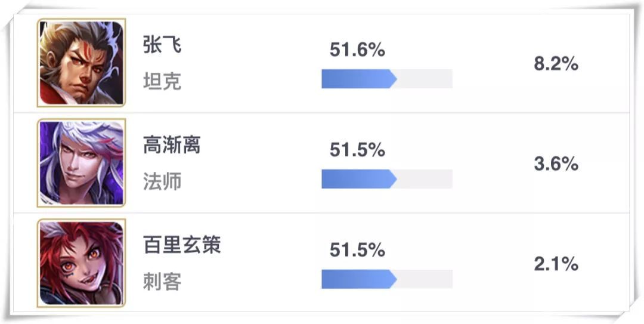Image resolution: width=644 pixels, height=324 pixels.
Task: Click the 2.1% pick rate value
Action: click(556, 264)
